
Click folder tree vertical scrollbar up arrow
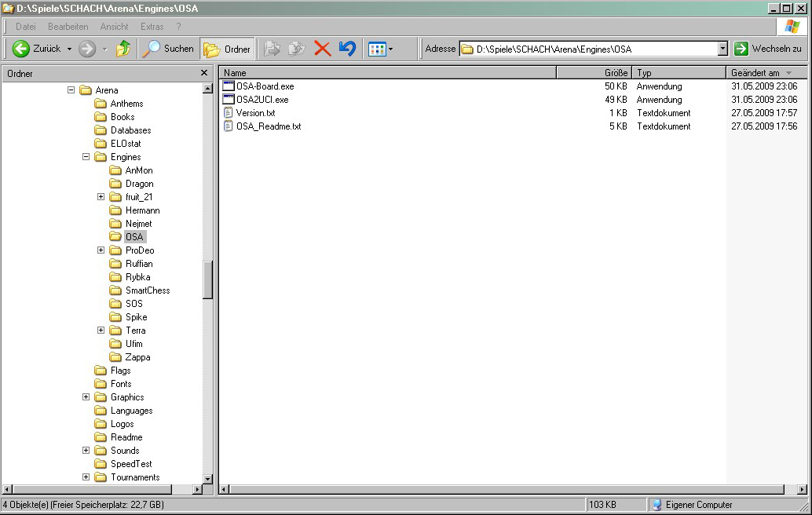click(207, 88)
